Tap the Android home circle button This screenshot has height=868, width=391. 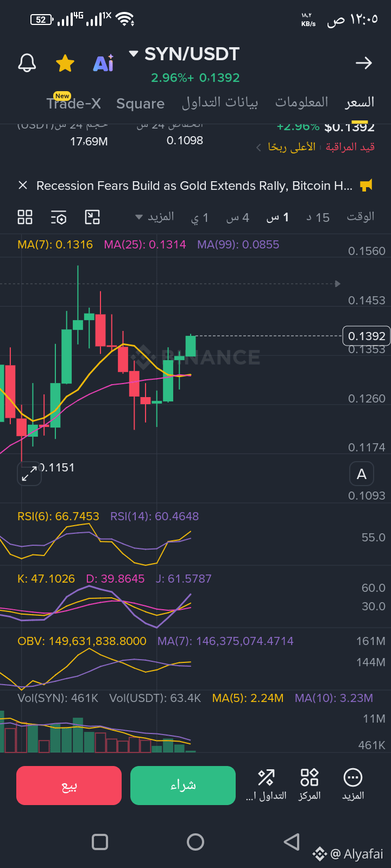[195, 842]
